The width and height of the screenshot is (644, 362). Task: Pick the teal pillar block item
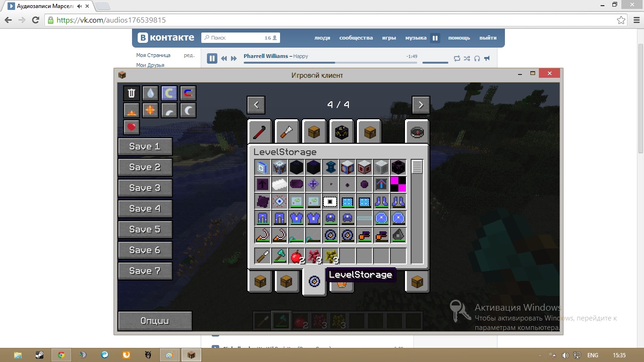coord(330,167)
